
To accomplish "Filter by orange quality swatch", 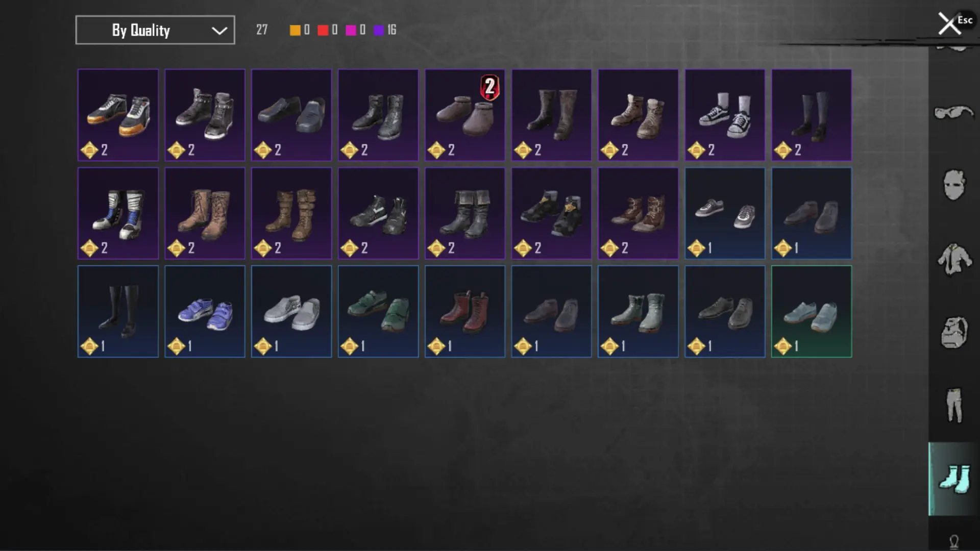I will tap(295, 30).
